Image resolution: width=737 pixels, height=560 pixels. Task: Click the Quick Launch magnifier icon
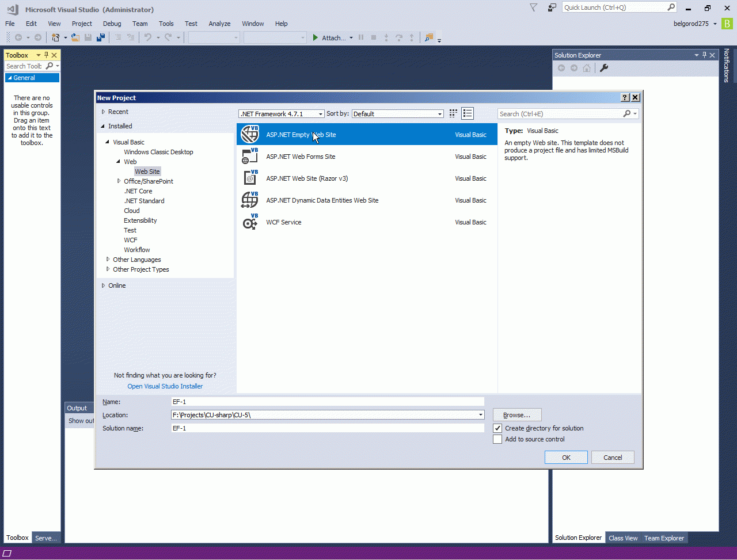click(x=671, y=7)
